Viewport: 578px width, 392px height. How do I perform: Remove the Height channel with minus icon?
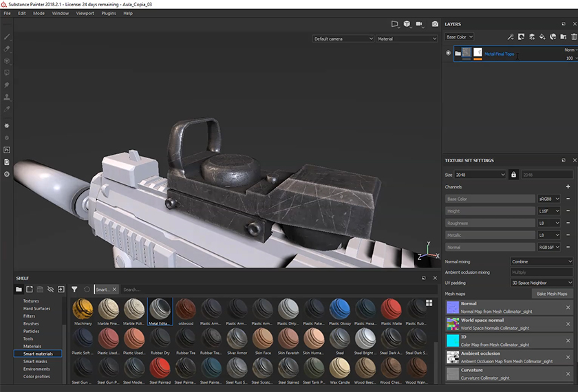[x=568, y=211]
